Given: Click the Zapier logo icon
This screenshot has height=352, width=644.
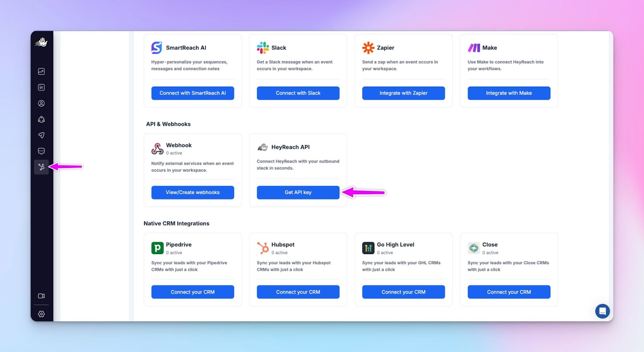Looking at the screenshot, I should [368, 48].
